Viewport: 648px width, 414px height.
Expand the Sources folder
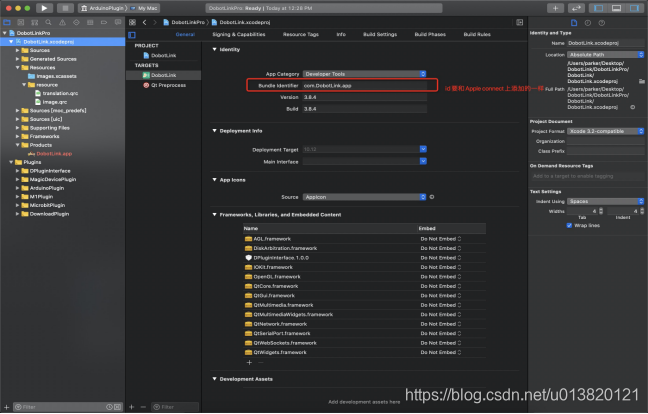pyautogui.click(x=17, y=50)
